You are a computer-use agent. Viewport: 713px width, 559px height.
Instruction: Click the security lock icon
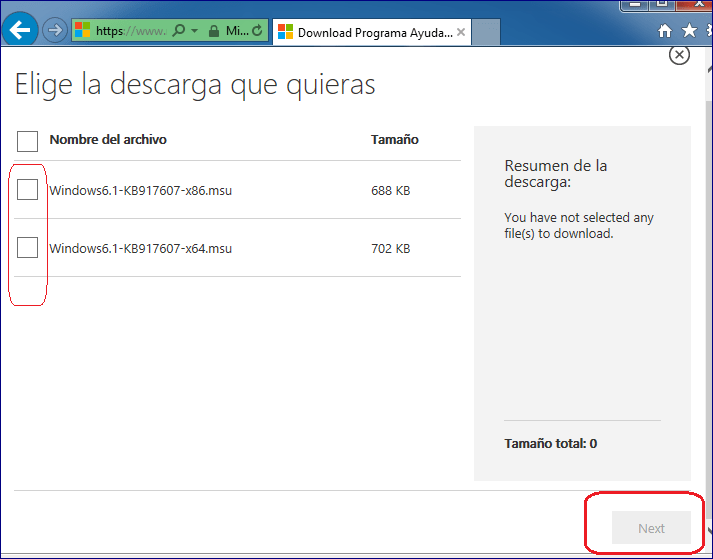(213, 32)
